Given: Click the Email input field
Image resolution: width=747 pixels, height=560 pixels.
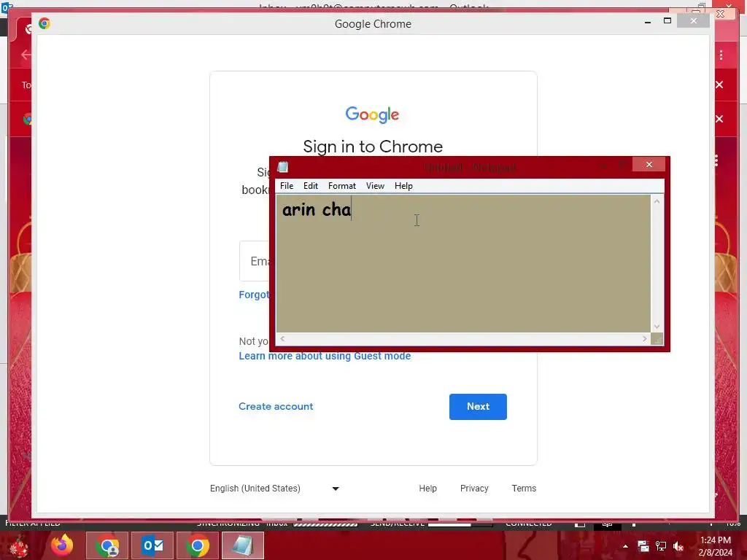Looking at the screenshot, I should point(255,261).
